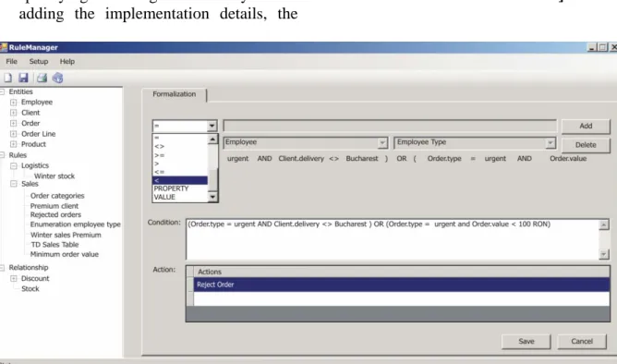Collapse the Sales rules node

pyautogui.click(x=13, y=184)
